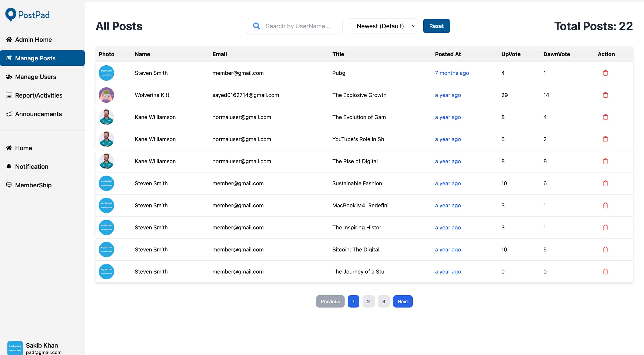
Task: Click the Reset button
Action: (436, 26)
